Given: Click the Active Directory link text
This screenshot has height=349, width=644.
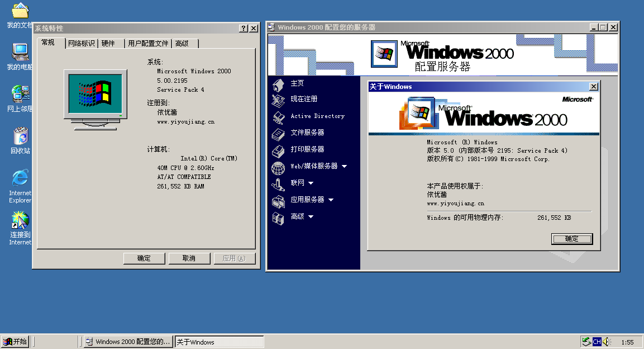Looking at the screenshot, I should 317,116.
